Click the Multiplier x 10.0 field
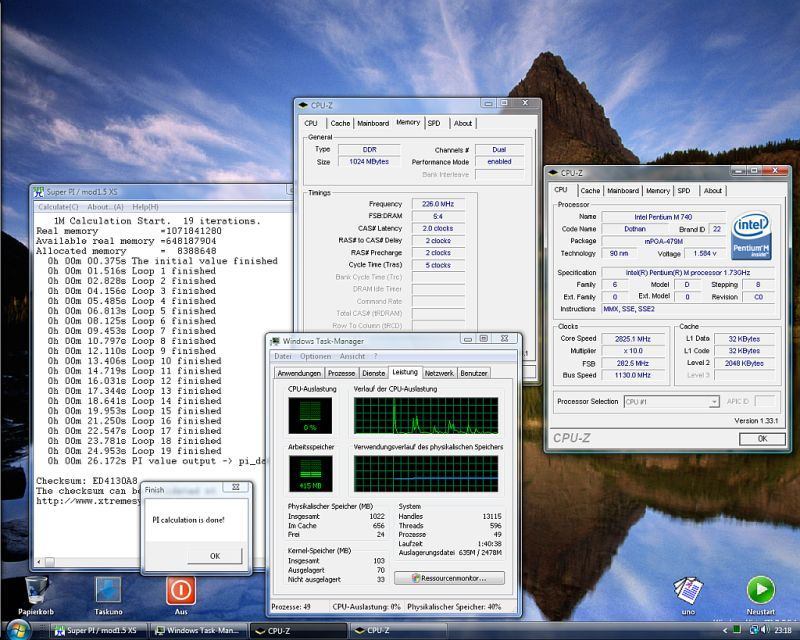 (x=633, y=351)
